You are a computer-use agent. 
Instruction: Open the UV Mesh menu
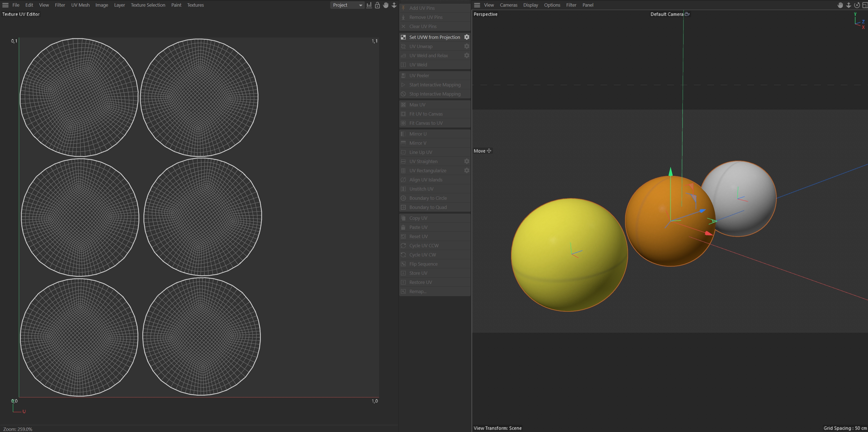tap(80, 5)
